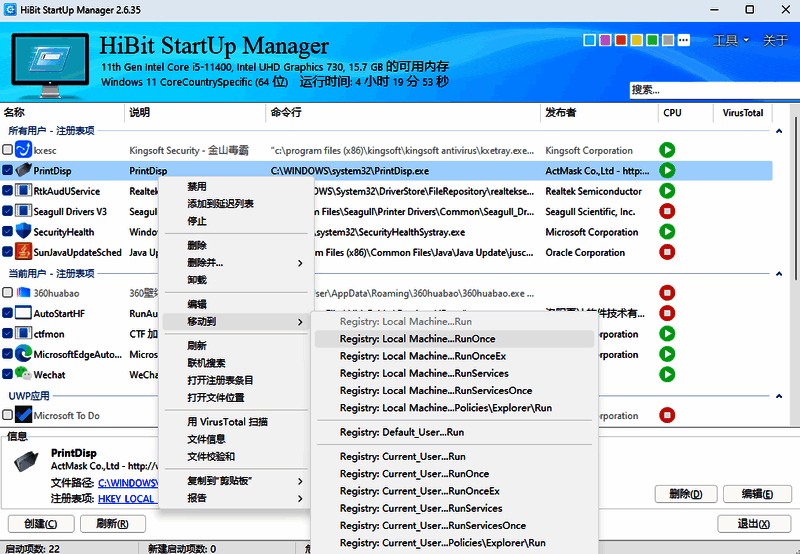Viewport: 800px width, 554px height.
Task: Click green running icon for RtkAudUService
Action: point(667,191)
